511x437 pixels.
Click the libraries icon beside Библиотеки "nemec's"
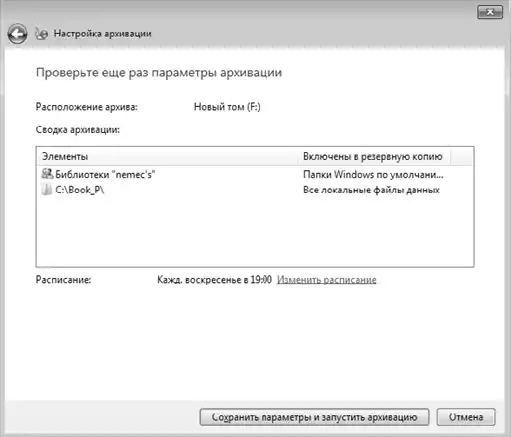pos(47,174)
